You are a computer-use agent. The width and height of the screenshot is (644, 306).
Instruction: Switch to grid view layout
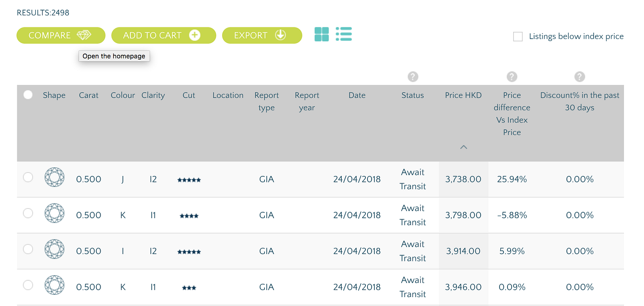(x=321, y=35)
